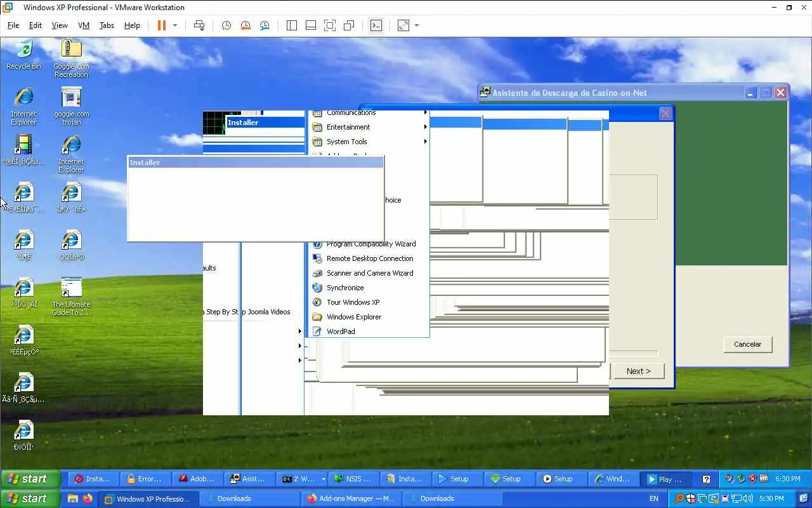Click the Next > button
Screen dimensions: 812x508
point(639,371)
